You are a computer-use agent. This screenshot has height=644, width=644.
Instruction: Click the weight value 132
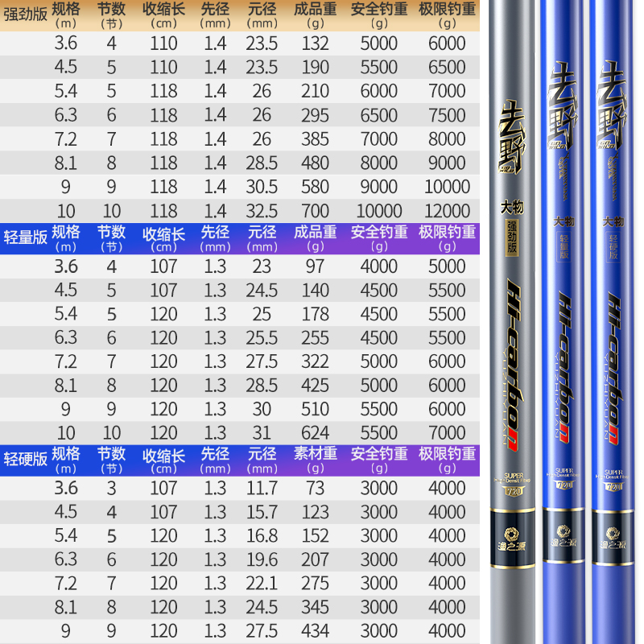click(315, 43)
